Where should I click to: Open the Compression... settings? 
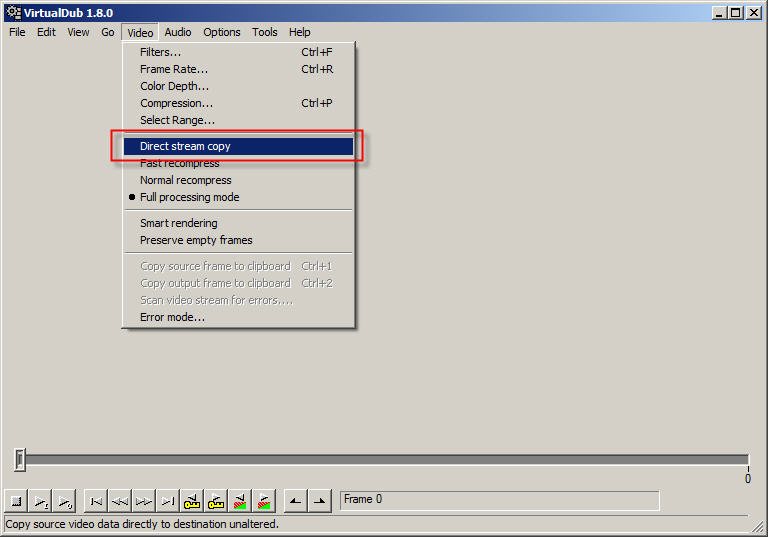(x=238, y=103)
